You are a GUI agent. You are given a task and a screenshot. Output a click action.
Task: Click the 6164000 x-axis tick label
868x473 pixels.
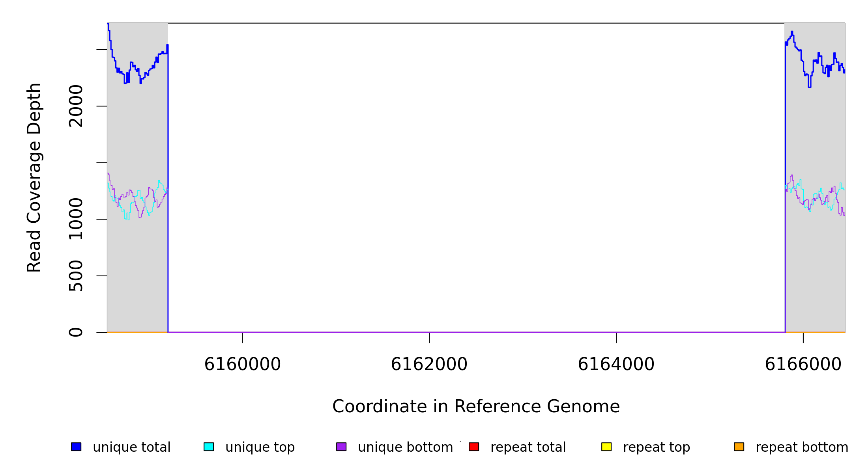coord(616,364)
